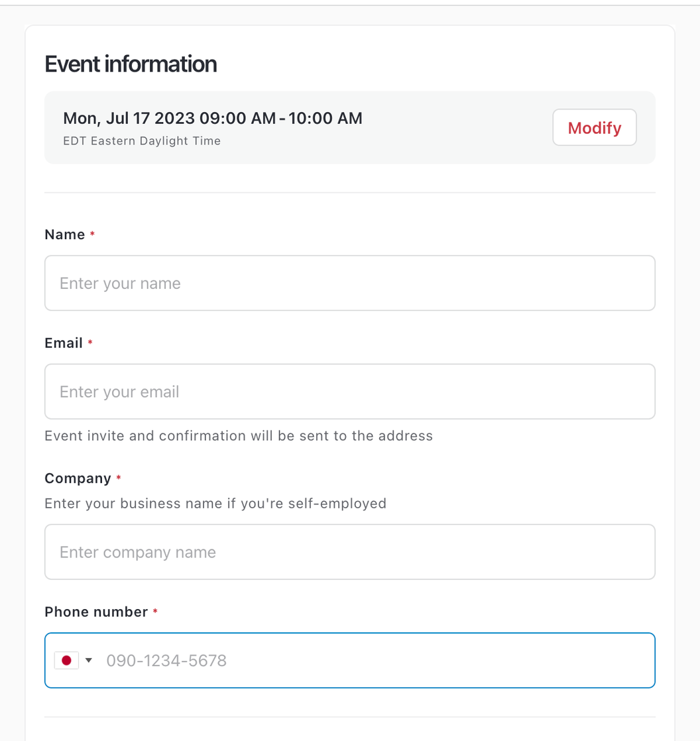The width and height of the screenshot is (700, 741).
Task: Click the self-employed business name hint
Action: [215, 503]
